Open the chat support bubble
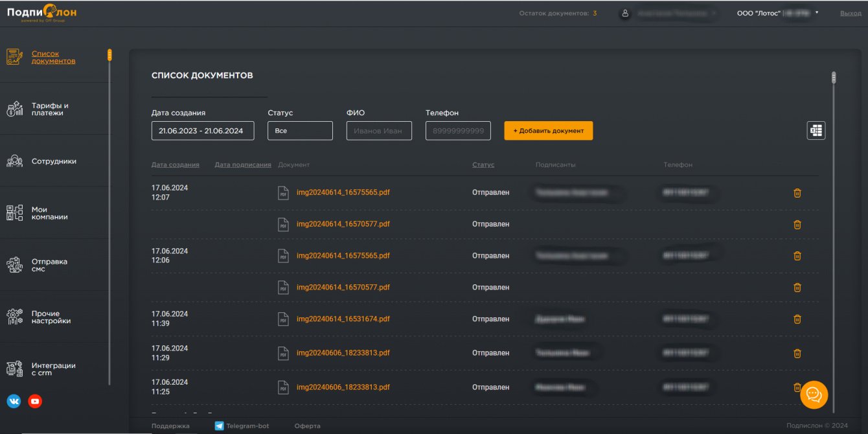The height and width of the screenshot is (434, 868). click(x=814, y=394)
